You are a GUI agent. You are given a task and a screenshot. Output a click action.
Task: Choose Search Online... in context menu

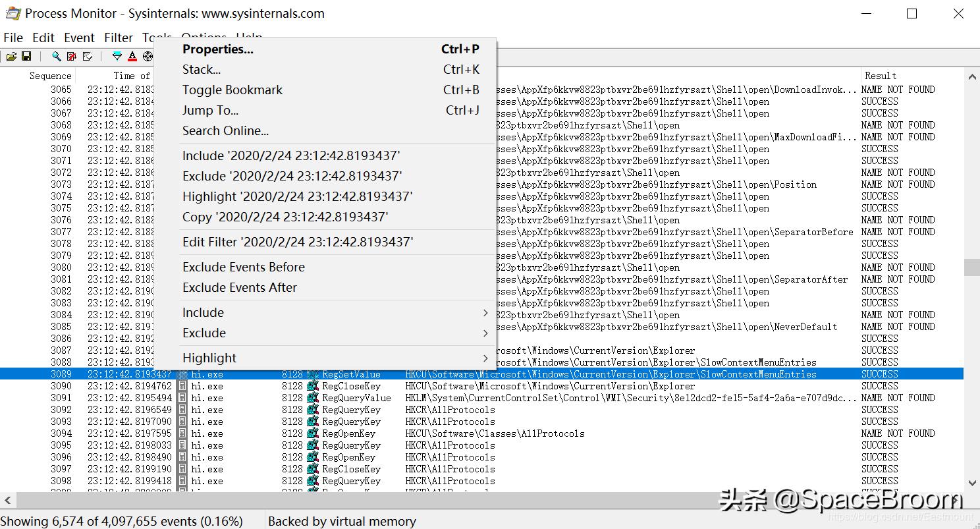click(x=325, y=131)
